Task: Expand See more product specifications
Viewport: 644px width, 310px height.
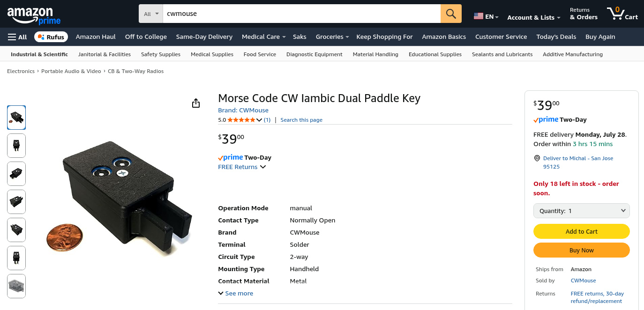Action: 235,293
